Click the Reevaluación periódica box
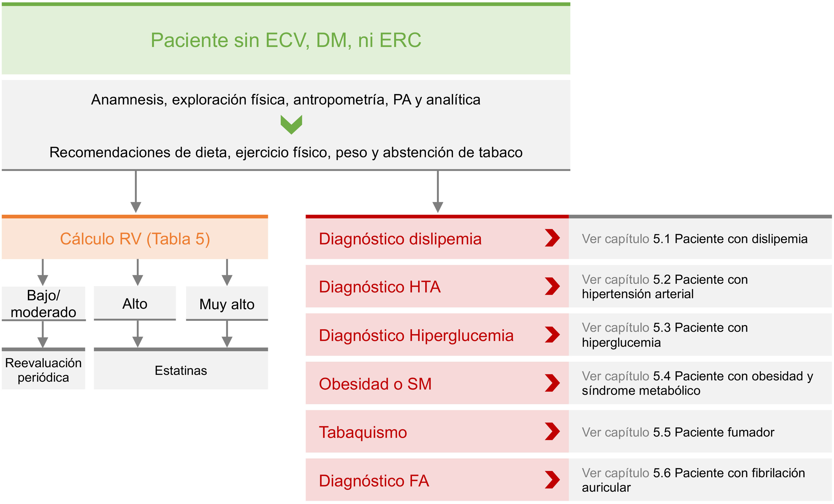 [43, 370]
